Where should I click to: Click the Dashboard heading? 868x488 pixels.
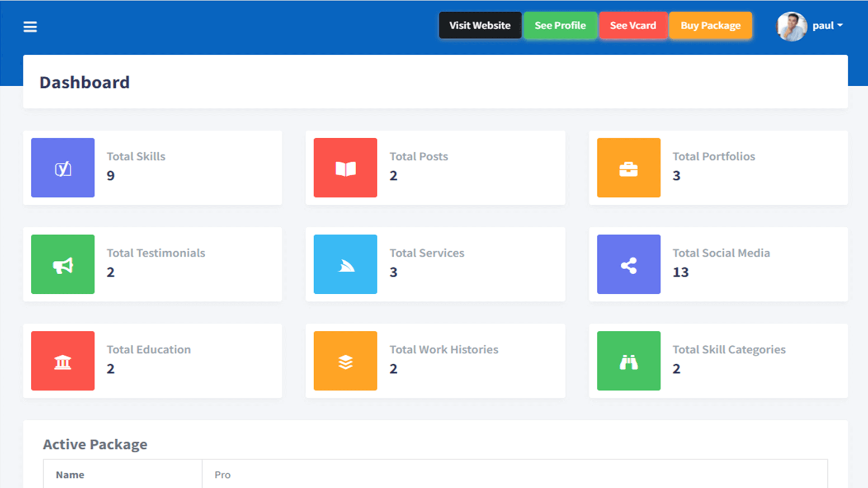pos(85,82)
